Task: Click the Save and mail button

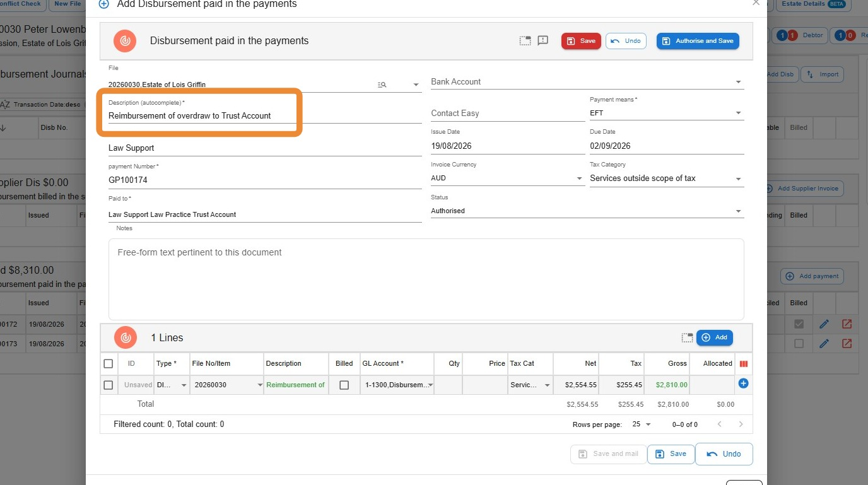Action: click(608, 454)
